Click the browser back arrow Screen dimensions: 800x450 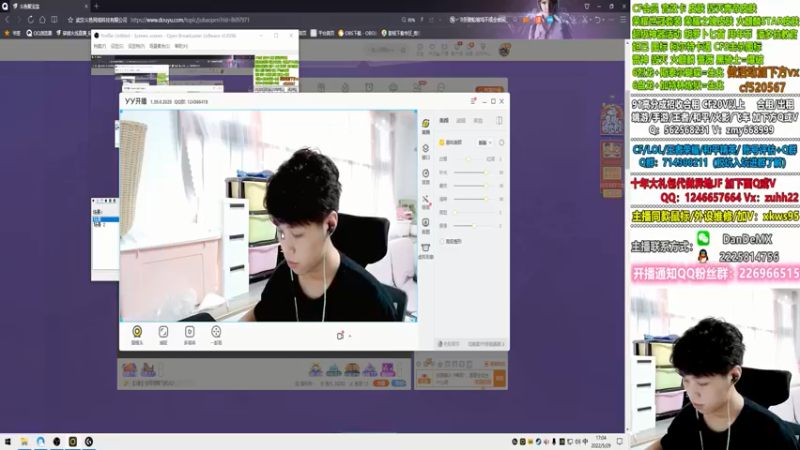point(7,20)
